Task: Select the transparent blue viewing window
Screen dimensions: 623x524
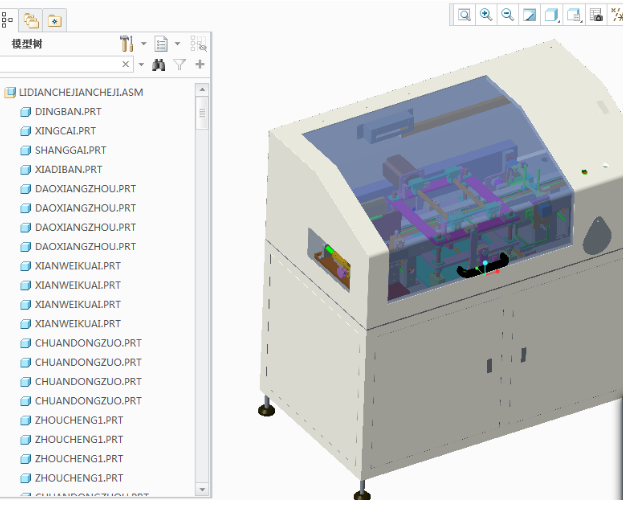Action: coord(437,187)
